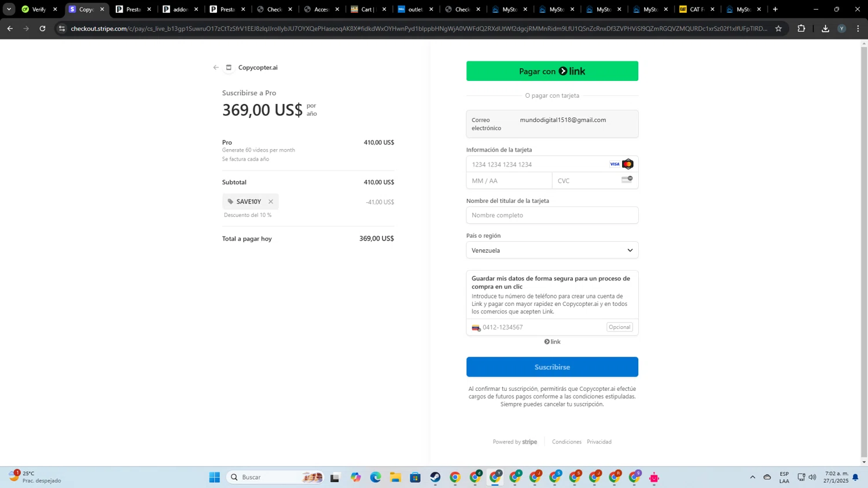This screenshot has height=488, width=868.
Task: Click the Visa card logo
Action: 615,164
